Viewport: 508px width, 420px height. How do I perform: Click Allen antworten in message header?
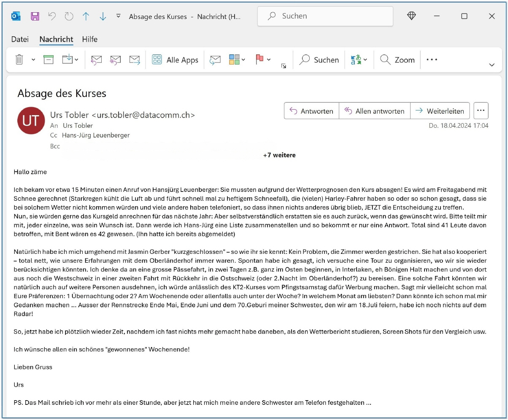[x=374, y=111]
